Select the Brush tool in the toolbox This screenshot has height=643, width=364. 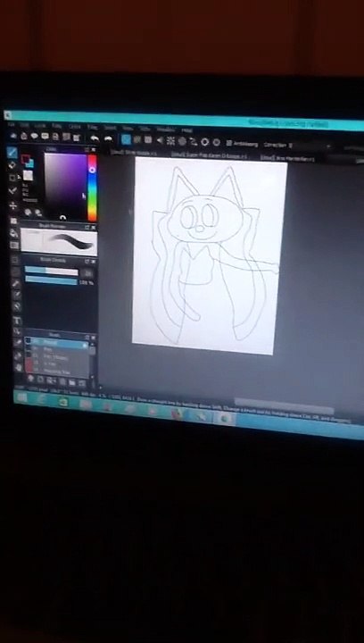(12, 153)
